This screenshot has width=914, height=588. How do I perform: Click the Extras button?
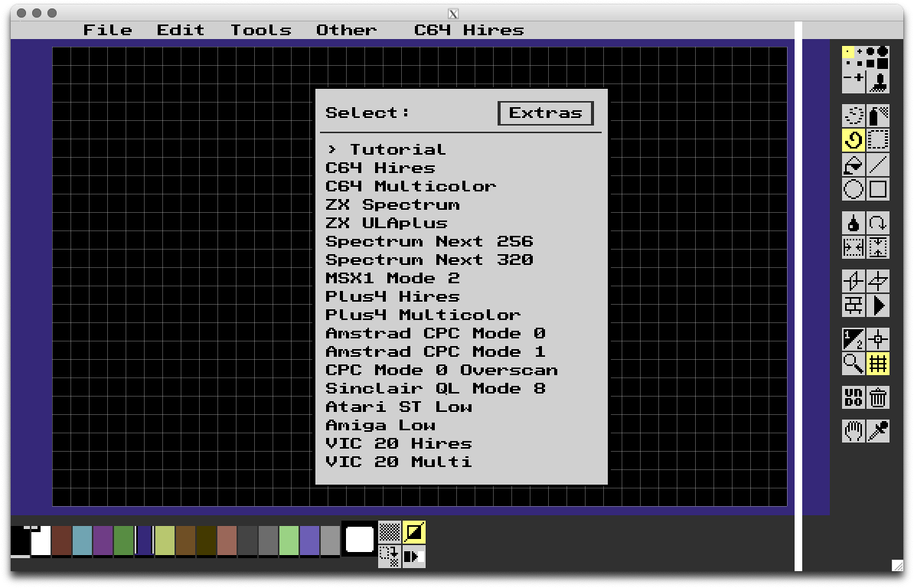click(x=546, y=113)
